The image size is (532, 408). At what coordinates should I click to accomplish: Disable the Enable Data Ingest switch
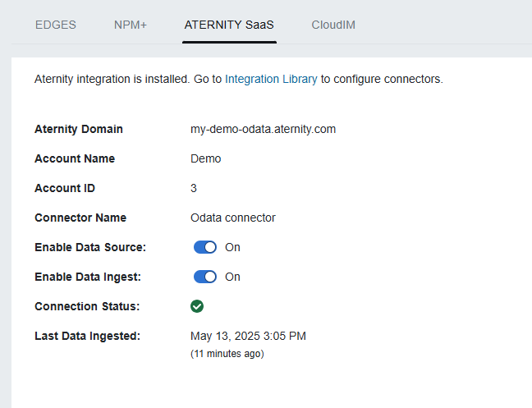[x=204, y=277]
